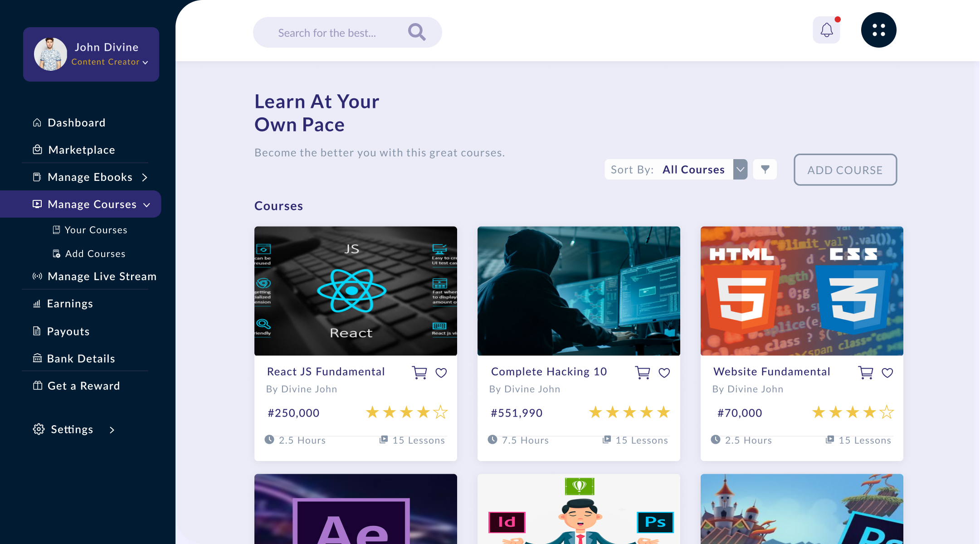Image resolution: width=980 pixels, height=544 pixels.
Task: Add Website Fundamental to cart
Action: pyautogui.click(x=866, y=373)
